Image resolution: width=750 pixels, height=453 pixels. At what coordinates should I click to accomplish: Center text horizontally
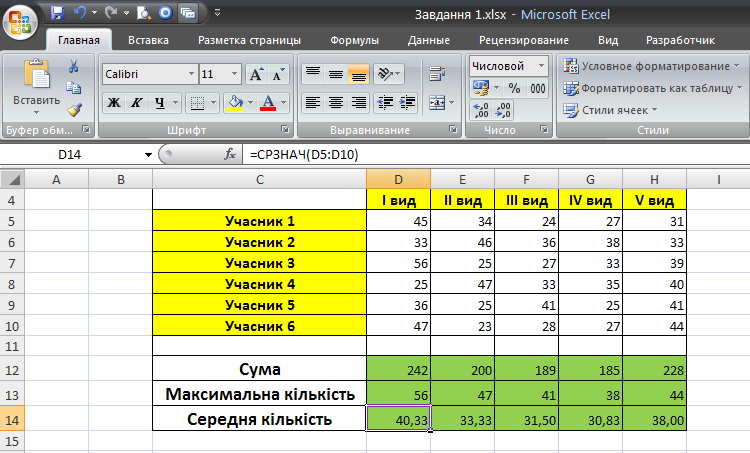coord(336,102)
